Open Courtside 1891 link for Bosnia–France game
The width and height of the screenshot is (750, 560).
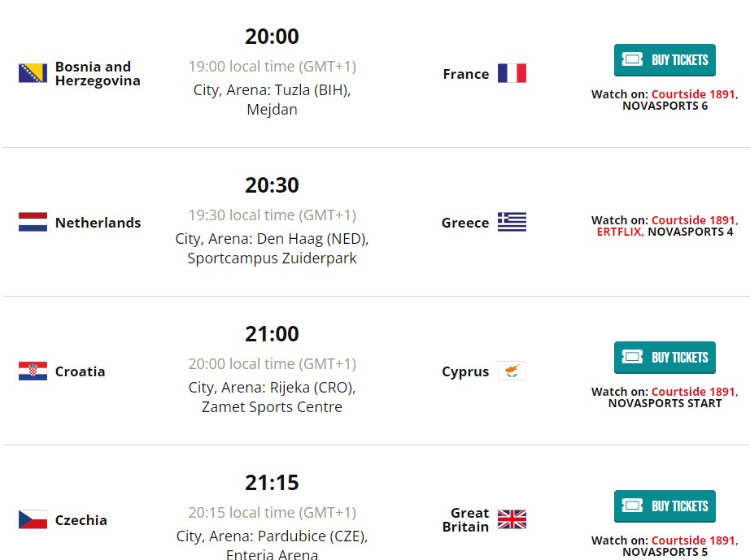(693, 94)
